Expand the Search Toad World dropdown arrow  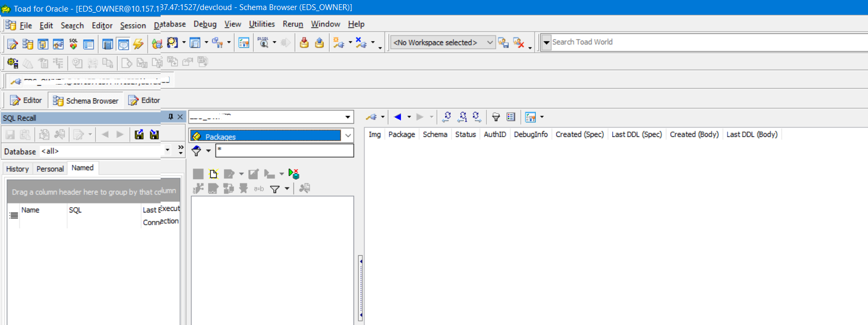[x=546, y=42]
